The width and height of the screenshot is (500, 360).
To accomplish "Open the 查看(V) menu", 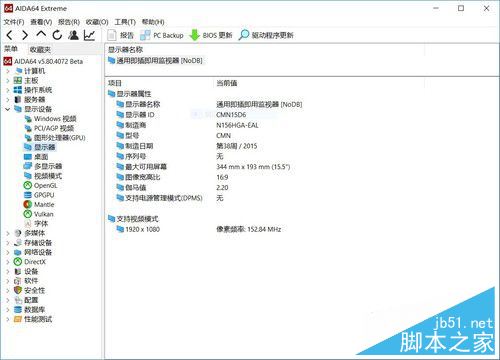I will [41, 22].
